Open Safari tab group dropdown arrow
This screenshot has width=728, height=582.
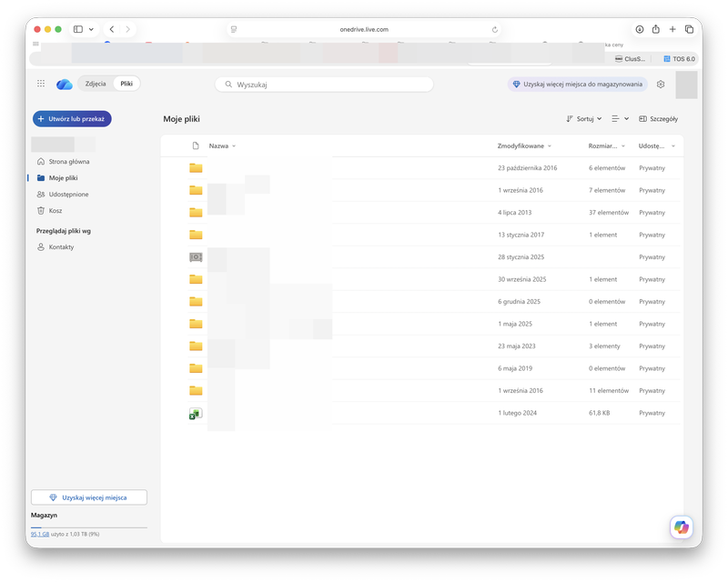92,29
